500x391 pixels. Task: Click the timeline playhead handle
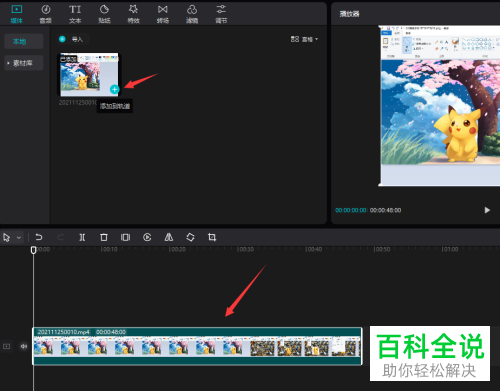[33, 250]
